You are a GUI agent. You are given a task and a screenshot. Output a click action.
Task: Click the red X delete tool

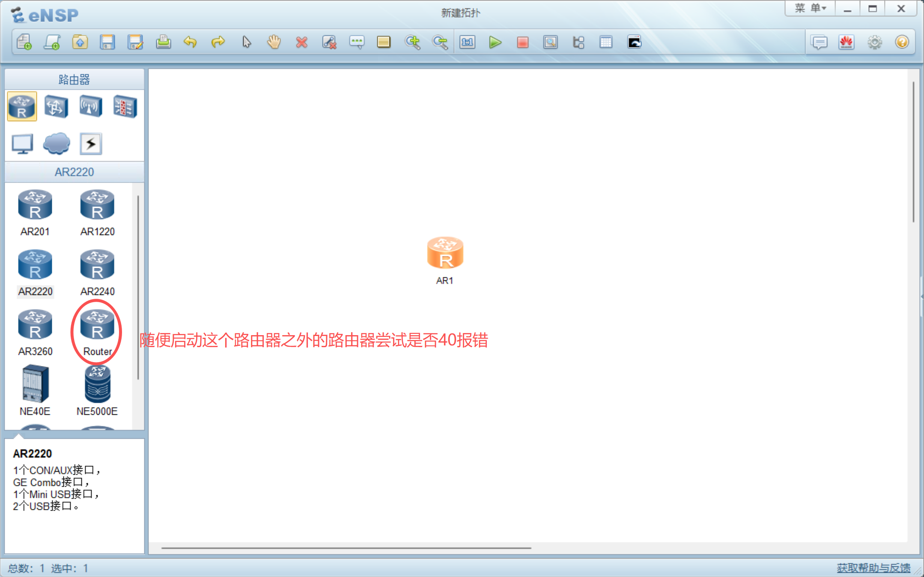pos(301,42)
